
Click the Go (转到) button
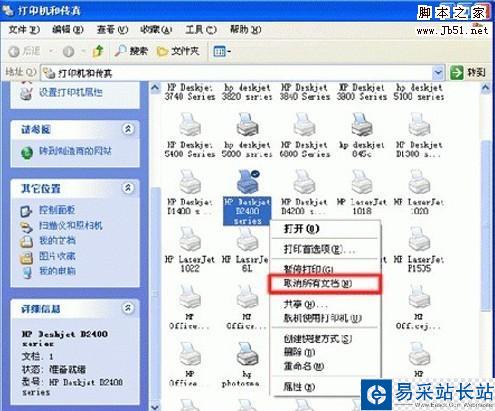[468, 72]
